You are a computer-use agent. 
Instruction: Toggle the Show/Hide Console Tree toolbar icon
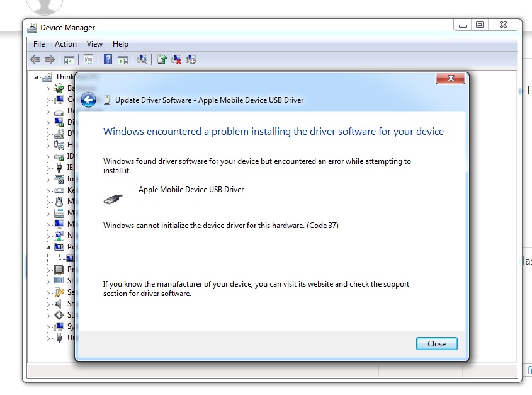[69, 60]
